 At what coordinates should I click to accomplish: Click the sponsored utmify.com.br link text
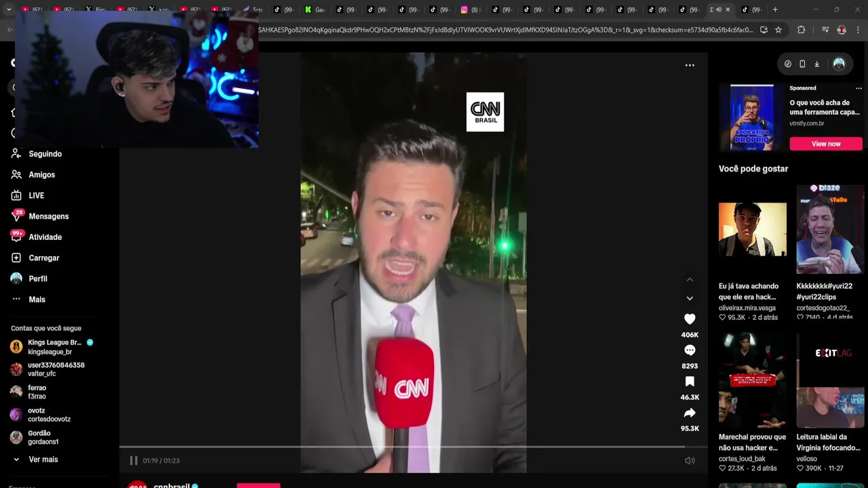click(x=806, y=123)
